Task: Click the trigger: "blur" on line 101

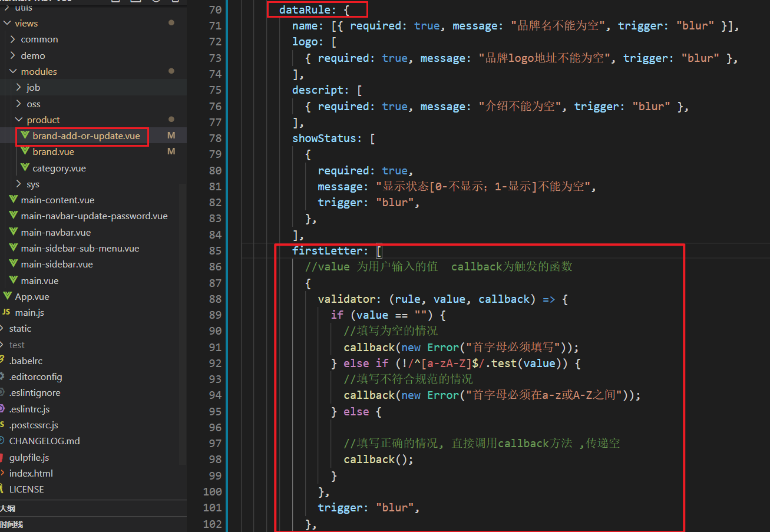Action: click(x=369, y=508)
